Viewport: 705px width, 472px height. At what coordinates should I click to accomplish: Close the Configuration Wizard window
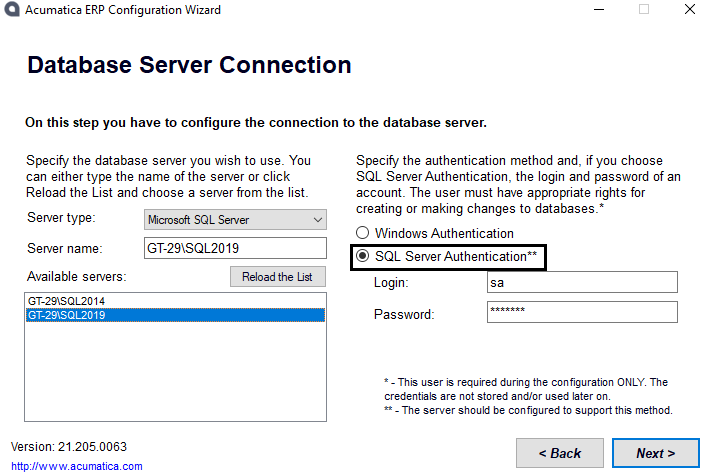[690, 9]
